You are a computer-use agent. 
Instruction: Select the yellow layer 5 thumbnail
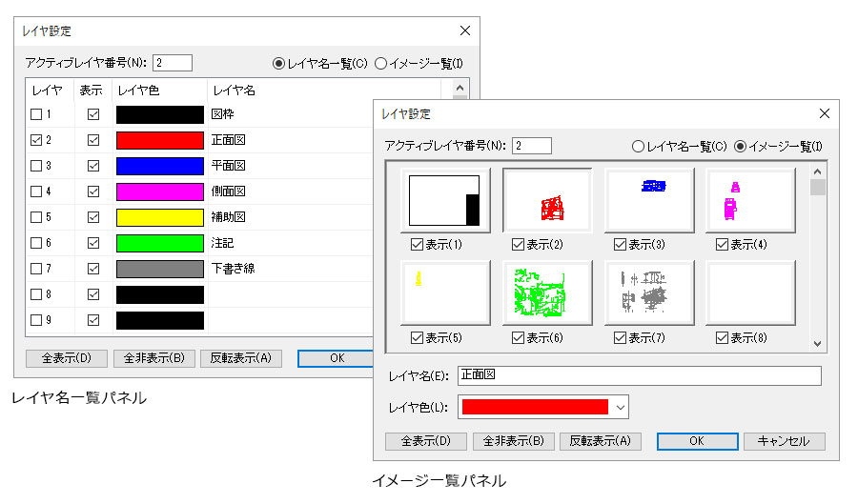click(x=445, y=293)
